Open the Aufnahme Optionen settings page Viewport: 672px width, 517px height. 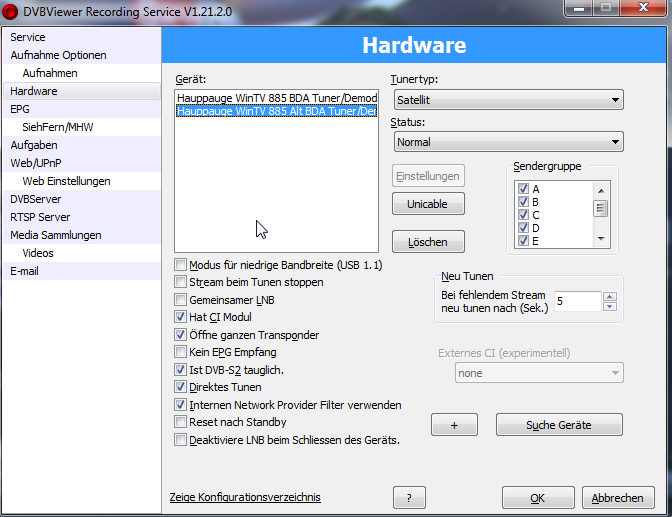click(58, 55)
